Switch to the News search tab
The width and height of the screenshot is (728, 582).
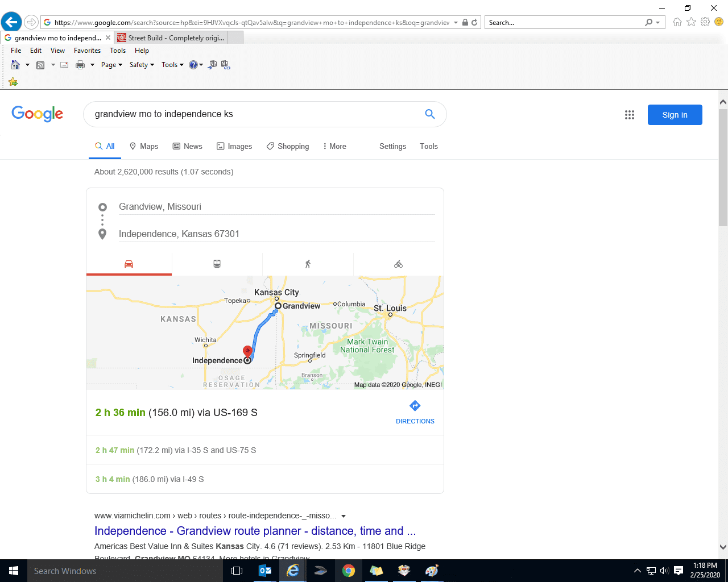188,146
